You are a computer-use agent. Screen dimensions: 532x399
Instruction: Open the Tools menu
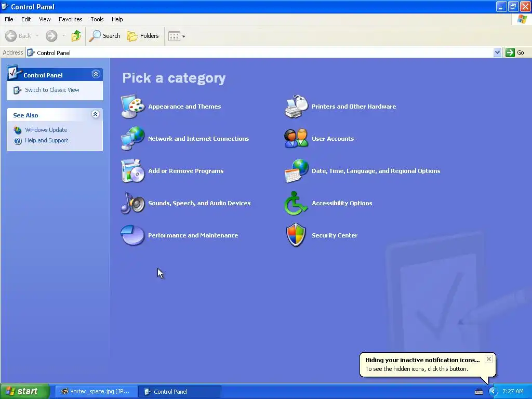tap(97, 19)
